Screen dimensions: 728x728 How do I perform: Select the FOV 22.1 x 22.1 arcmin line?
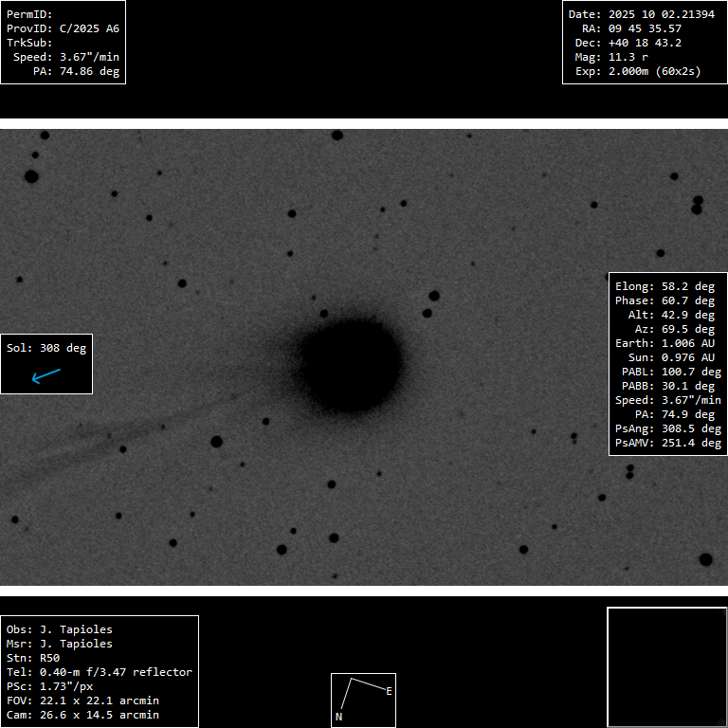click(82, 701)
